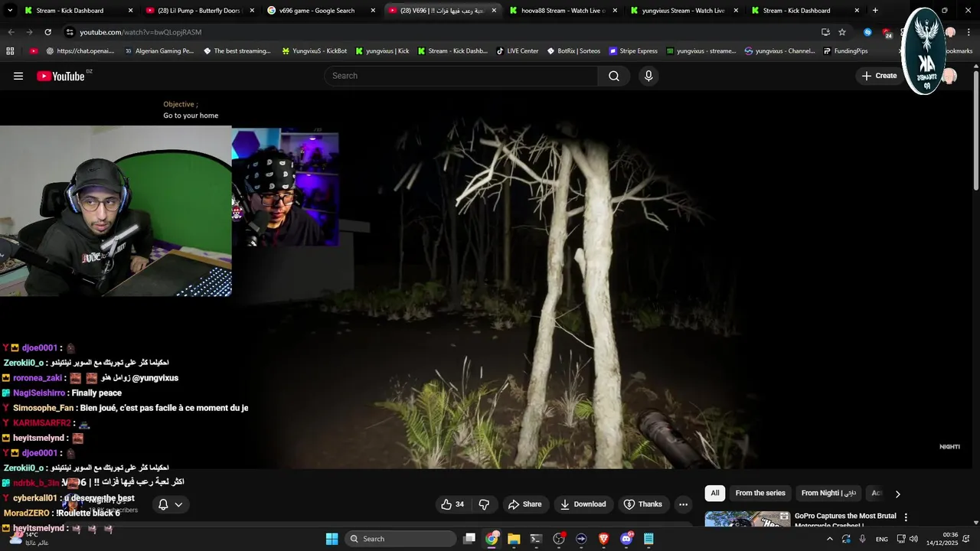The height and width of the screenshot is (551, 980).
Task: Dislike the video with thumbs down
Action: tap(484, 504)
